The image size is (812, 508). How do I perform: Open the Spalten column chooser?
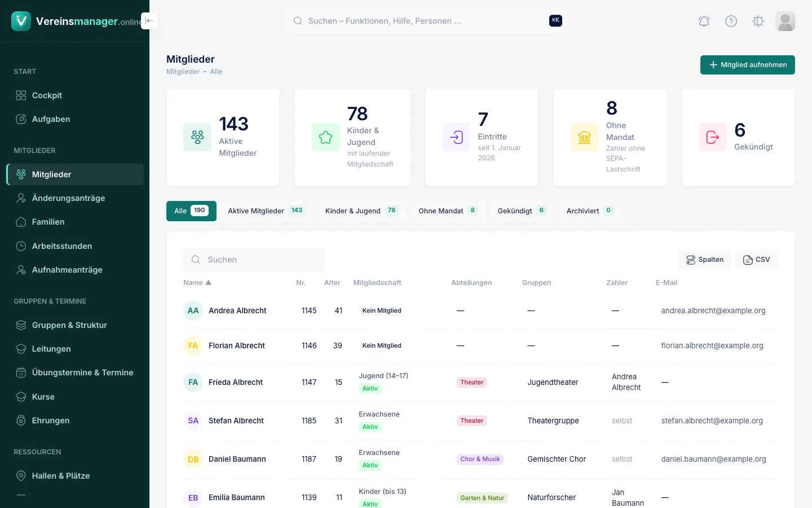tap(705, 260)
